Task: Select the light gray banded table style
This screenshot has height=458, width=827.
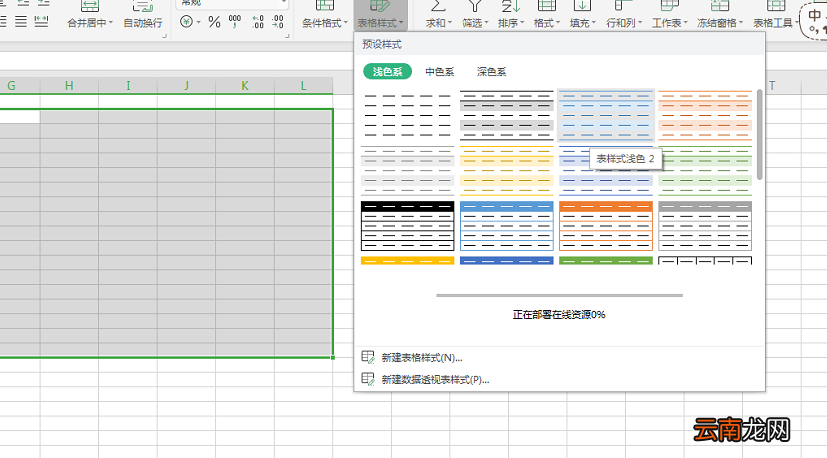Action: click(407, 170)
